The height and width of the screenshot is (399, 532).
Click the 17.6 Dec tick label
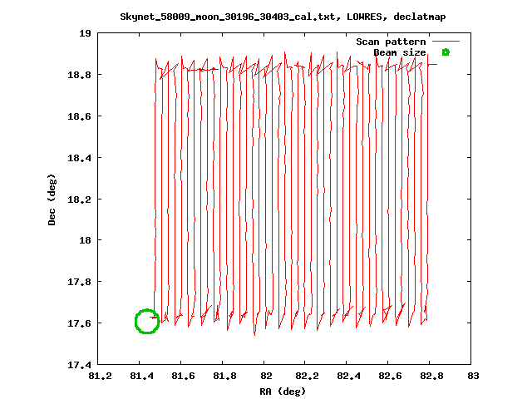[x=80, y=323]
